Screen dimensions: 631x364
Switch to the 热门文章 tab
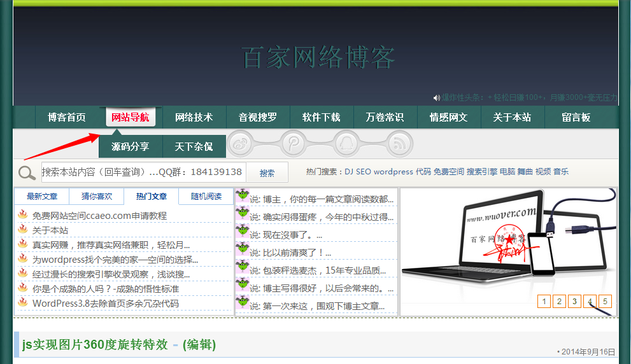[152, 196]
